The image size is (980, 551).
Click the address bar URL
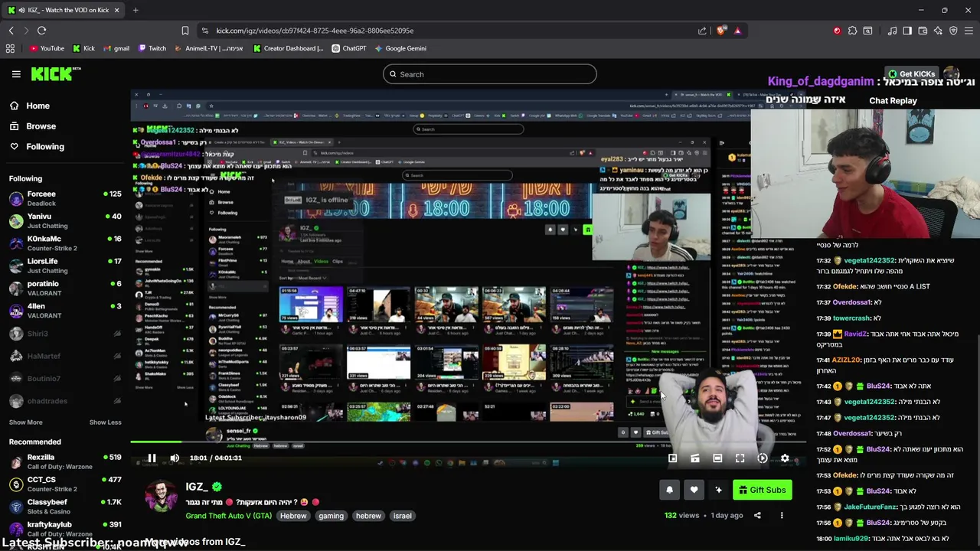tap(315, 31)
